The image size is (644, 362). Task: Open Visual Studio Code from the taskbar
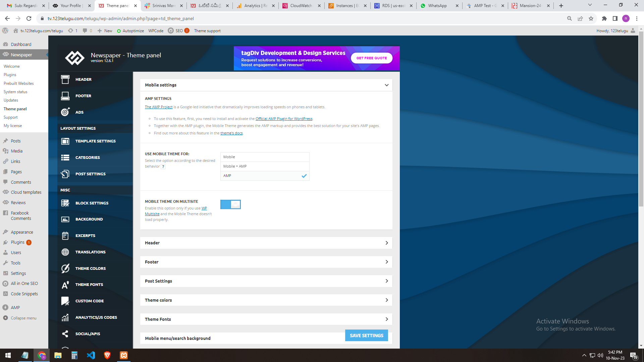tap(91, 355)
